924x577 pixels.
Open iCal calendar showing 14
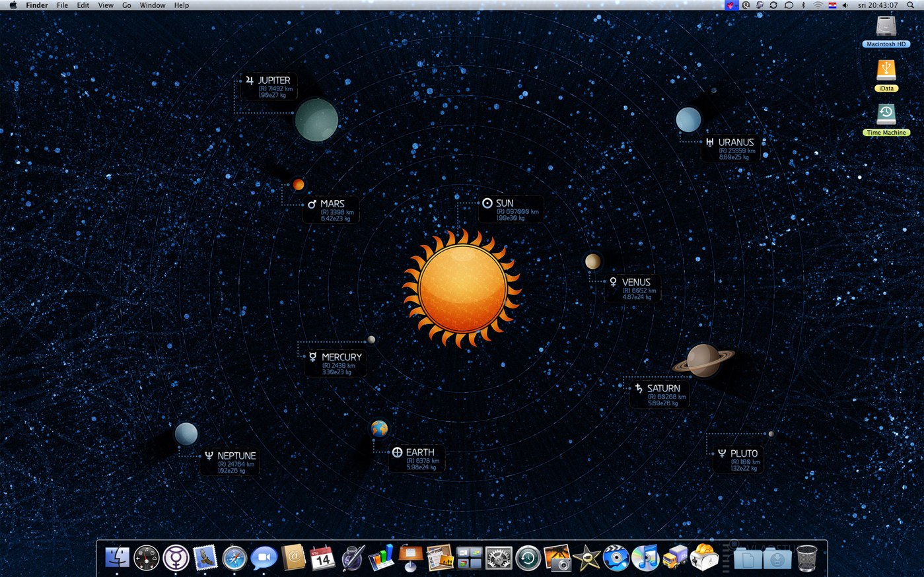click(322, 559)
